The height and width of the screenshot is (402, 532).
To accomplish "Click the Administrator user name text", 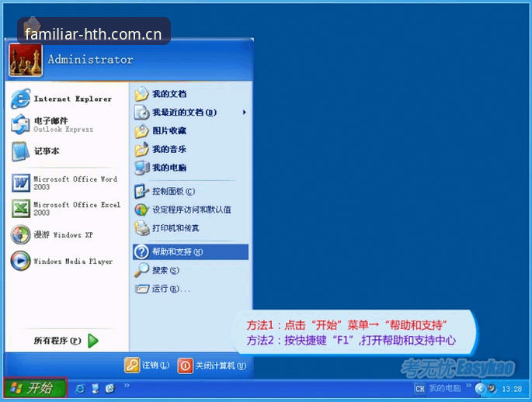I will coord(90,60).
